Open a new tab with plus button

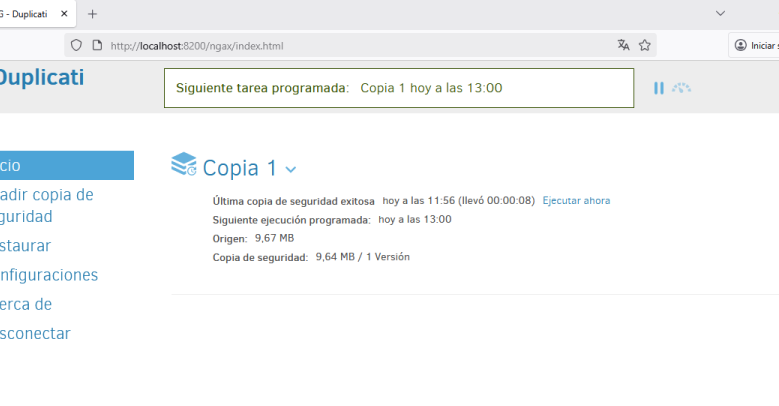(x=92, y=14)
